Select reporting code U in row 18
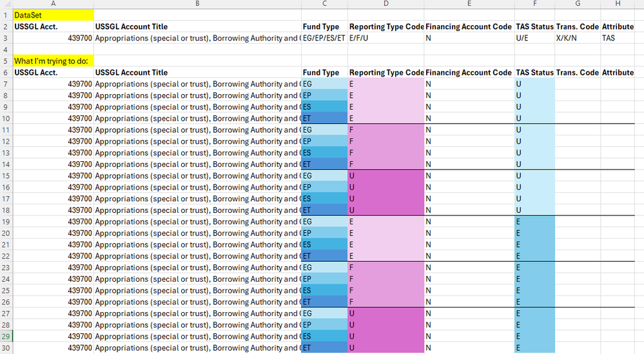Screen dimensions: 644x354 [386, 210]
